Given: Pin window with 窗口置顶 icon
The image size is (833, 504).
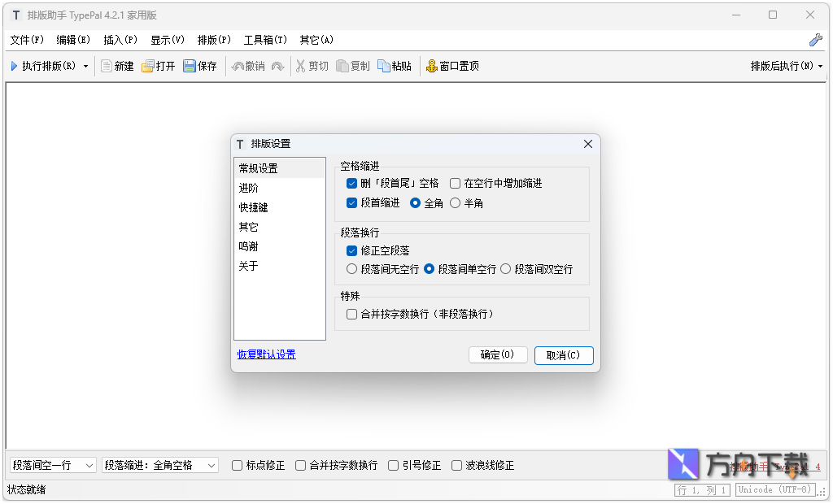Looking at the screenshot, I should [x=432, y=67].
